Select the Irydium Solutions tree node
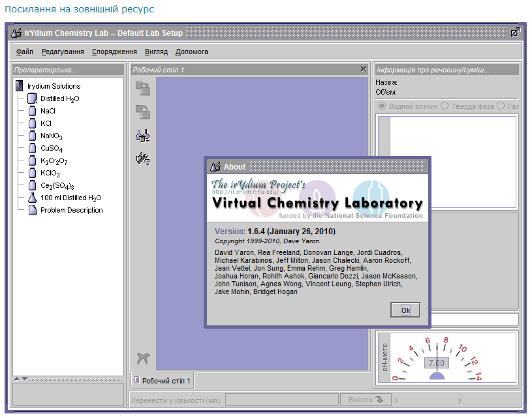This screenshot has height=418, width=532. tap(54, 86)
